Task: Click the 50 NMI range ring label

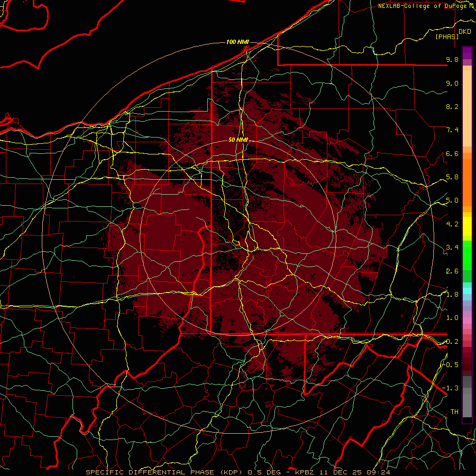Action: coord(239,140)
